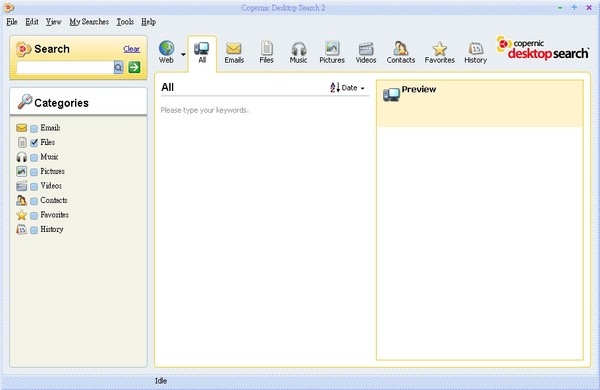Enable the Pictures category checkbox
The width and height of the screenshot is (600, 390).
(34, 172)
